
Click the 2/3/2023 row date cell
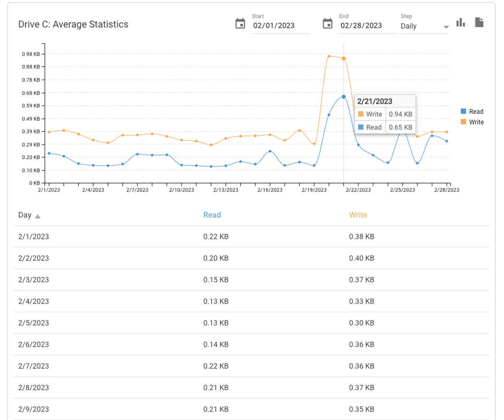pos(34,280)
